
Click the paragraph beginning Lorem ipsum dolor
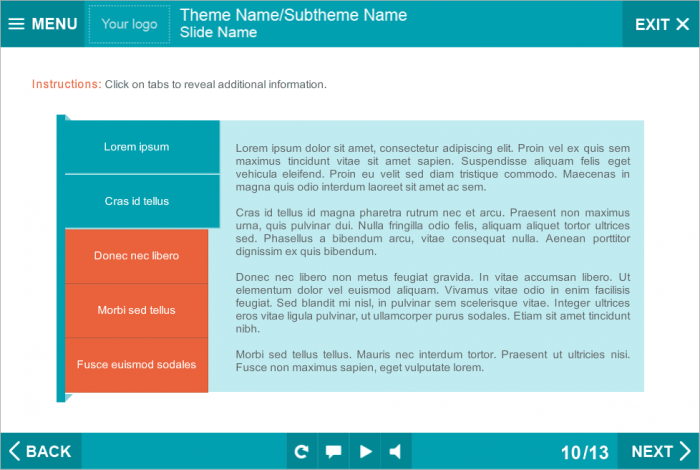(433, 167)
